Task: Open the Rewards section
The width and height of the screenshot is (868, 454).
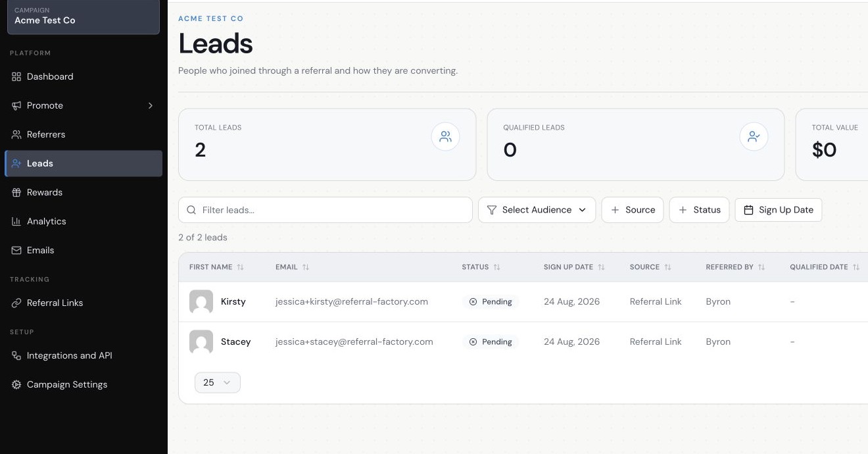Action: tap(83, 192)
